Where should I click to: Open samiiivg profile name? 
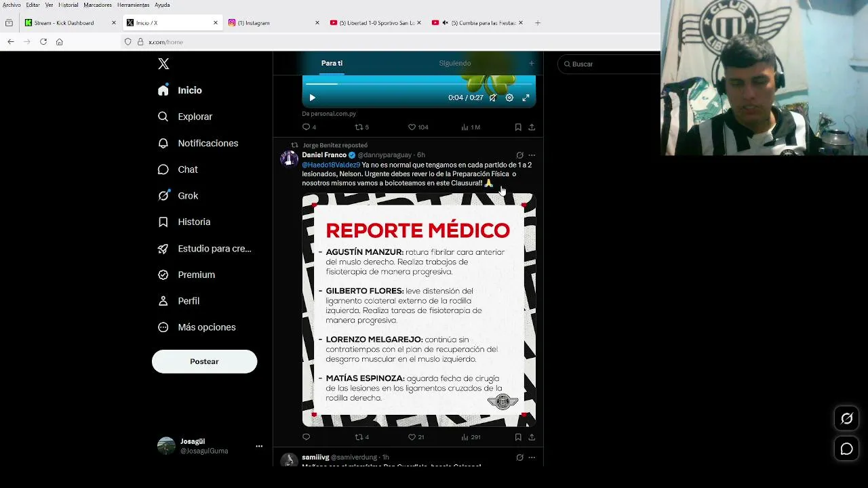315,457
